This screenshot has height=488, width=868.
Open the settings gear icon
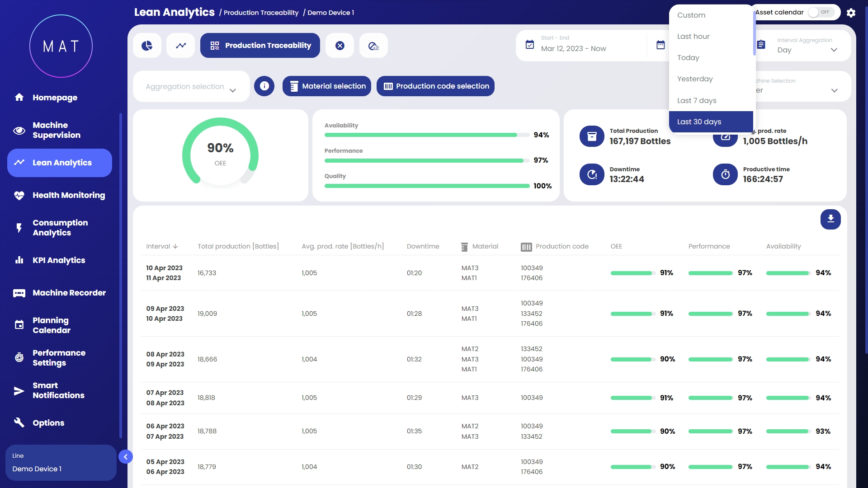851,13
